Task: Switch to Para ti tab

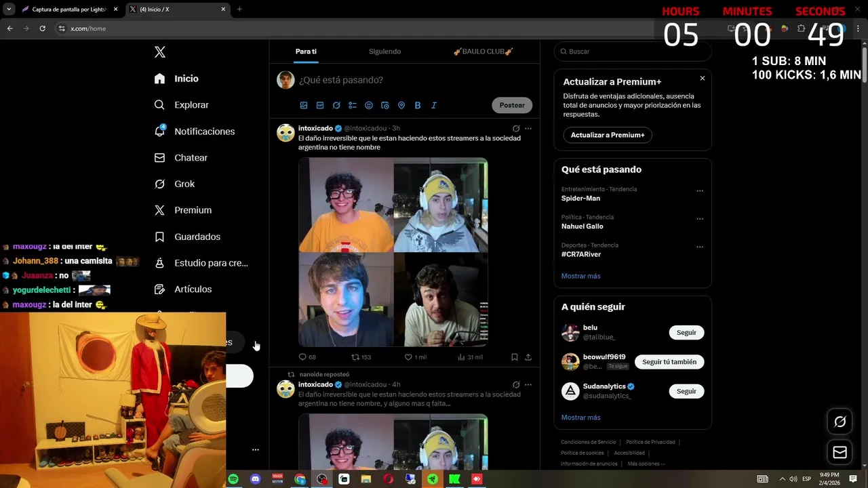Action: tap(306, 52)
